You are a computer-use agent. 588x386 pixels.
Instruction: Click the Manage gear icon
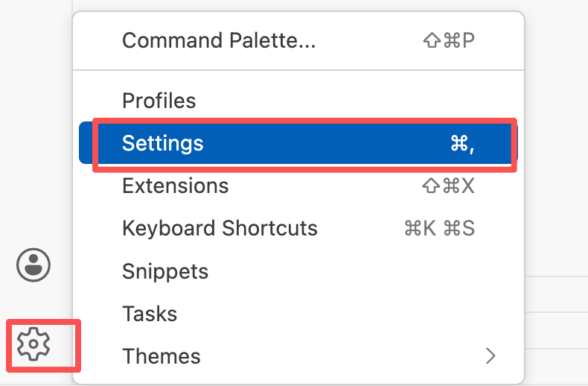(33, 344)
